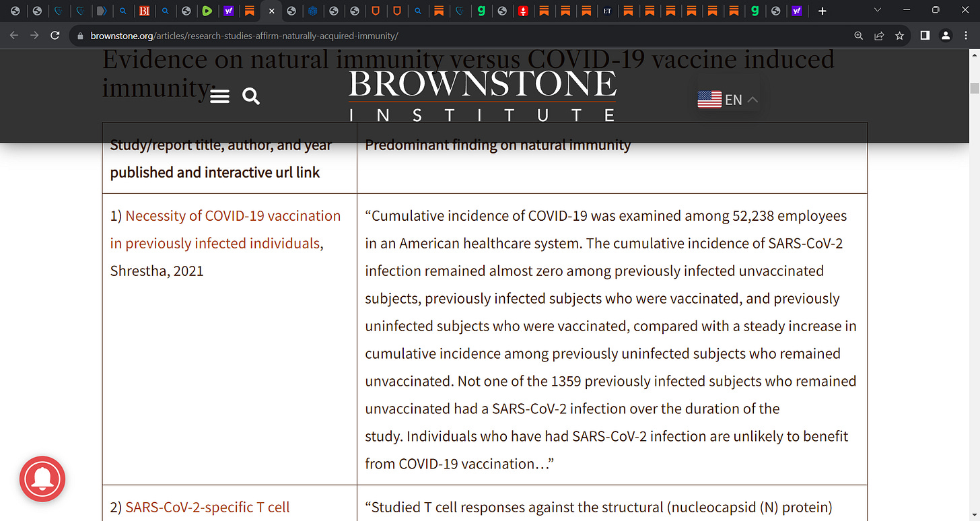Image resolution: width=980 pixels, height=521 pixels.
Task: Click the red notification bell button
Action: coord(42,479)
